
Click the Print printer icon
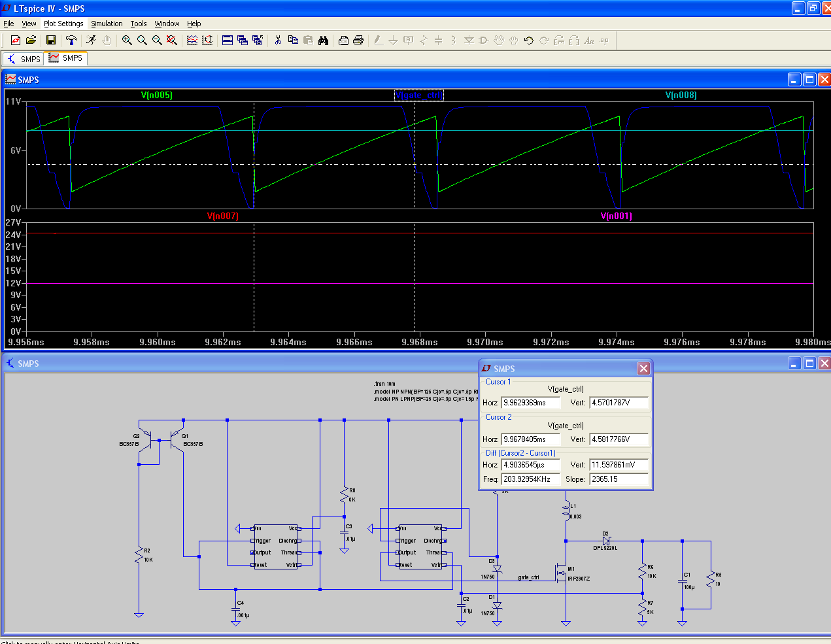[x=358, y=41]
